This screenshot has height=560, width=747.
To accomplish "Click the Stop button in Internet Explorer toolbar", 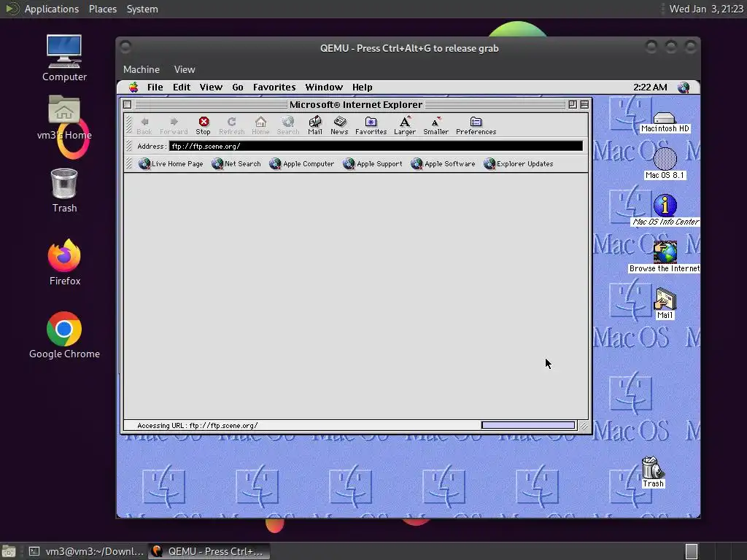I will tap(203, 125).
